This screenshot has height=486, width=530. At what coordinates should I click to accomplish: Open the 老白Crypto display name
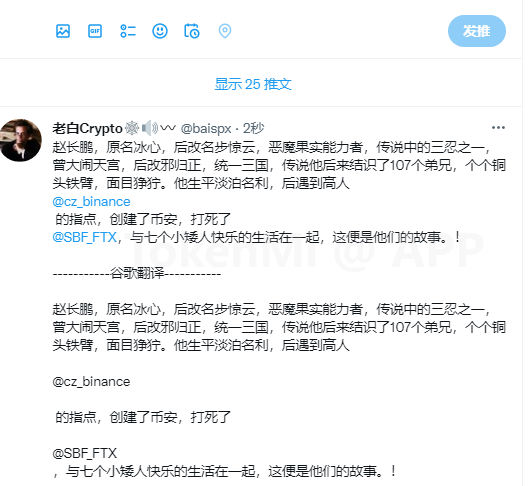click(87, 128)
